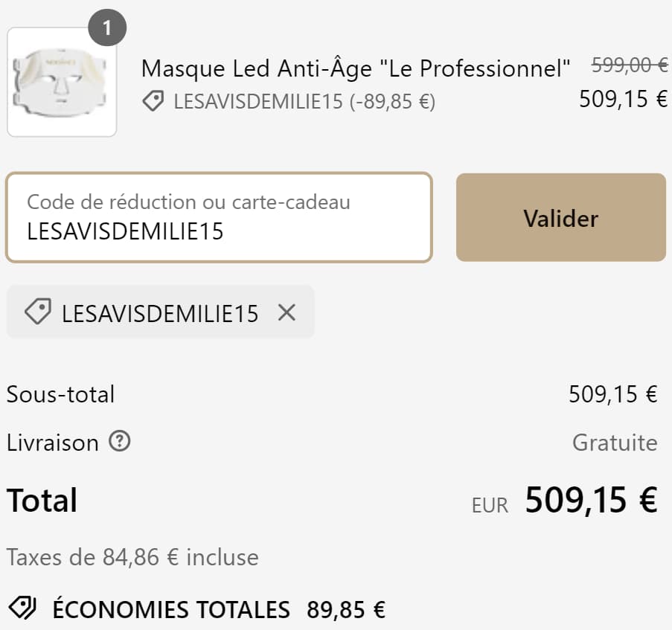The height and width of the screenshot is (630, 672).
Task: Click the X to remove the discount code
Action: [x=287, y=312]
